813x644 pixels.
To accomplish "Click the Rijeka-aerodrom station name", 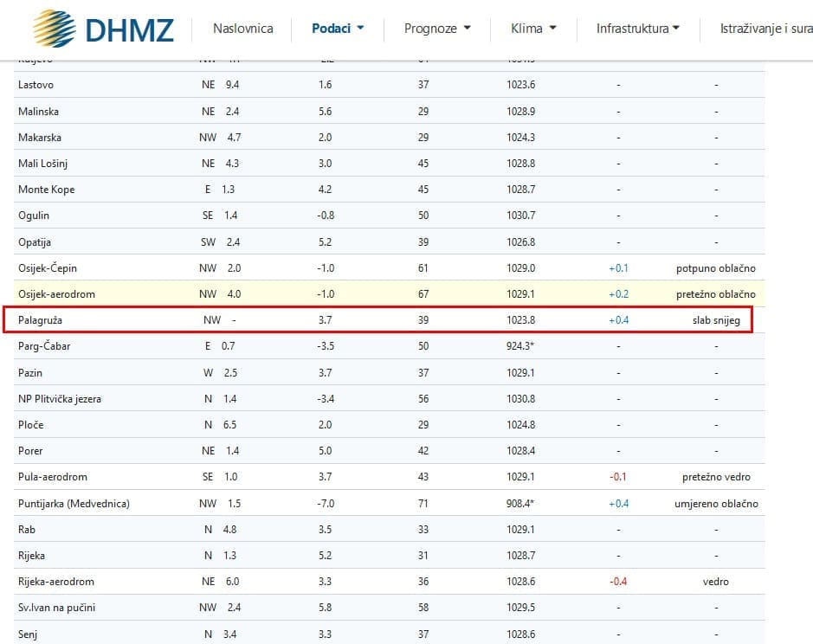I will click(56, 582).
